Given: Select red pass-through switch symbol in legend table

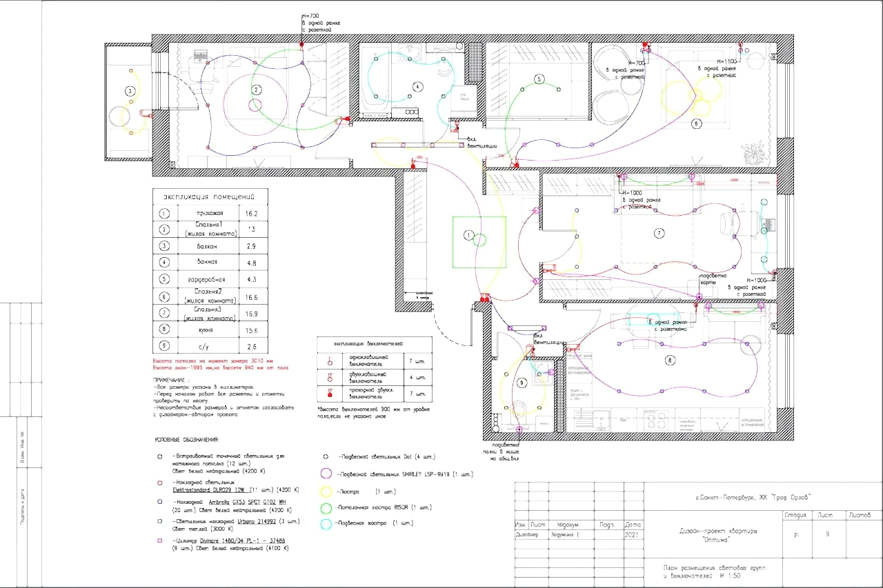Looking at the screenshot, I should [x=330, y=394].
